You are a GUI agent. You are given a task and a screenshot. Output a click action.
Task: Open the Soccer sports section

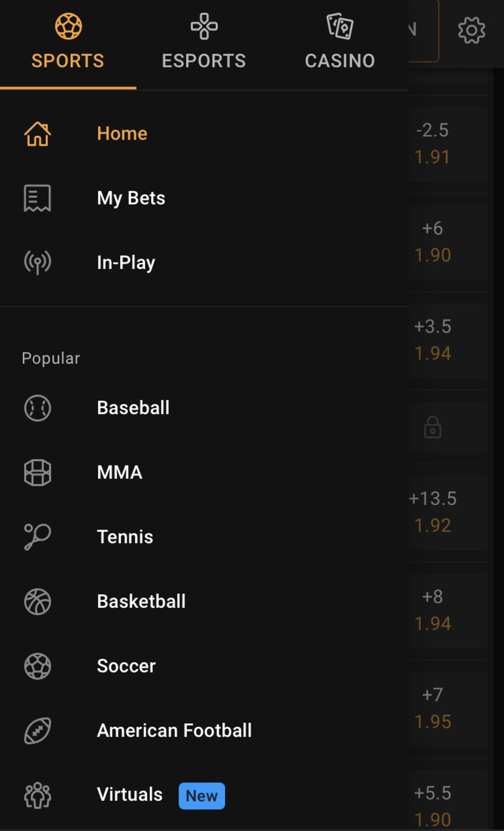(x=127, y=666)
